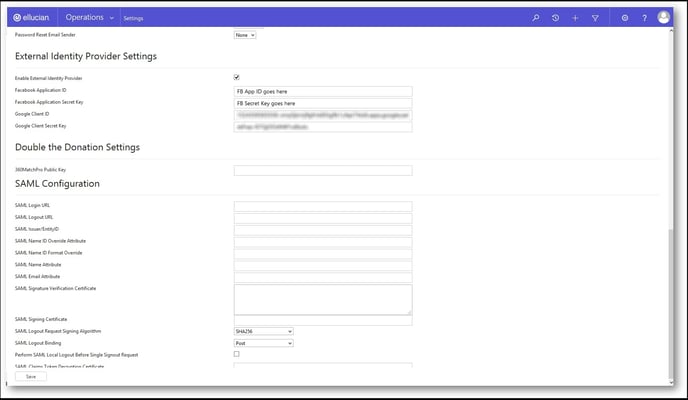Click SAML Name ID Format Override field
688x400 pixels.
point(323,254)
